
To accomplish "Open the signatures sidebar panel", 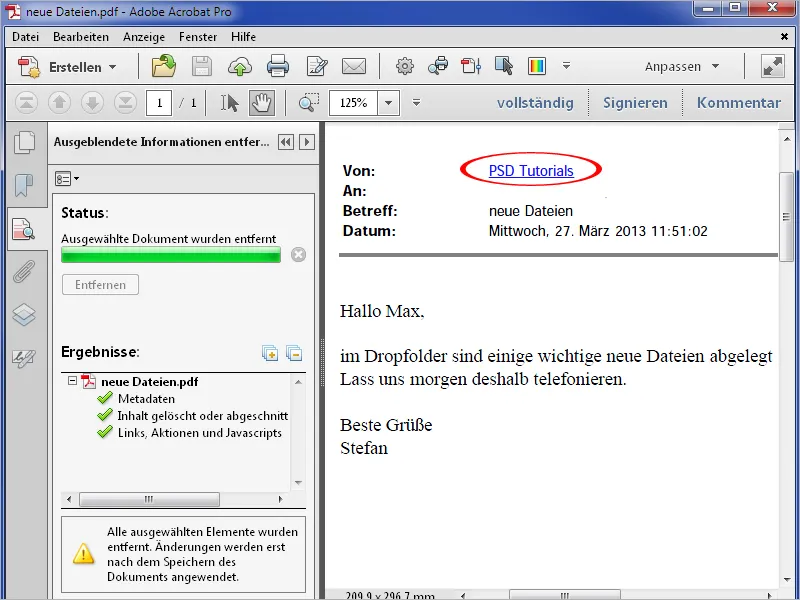I will tap(24, 358).
